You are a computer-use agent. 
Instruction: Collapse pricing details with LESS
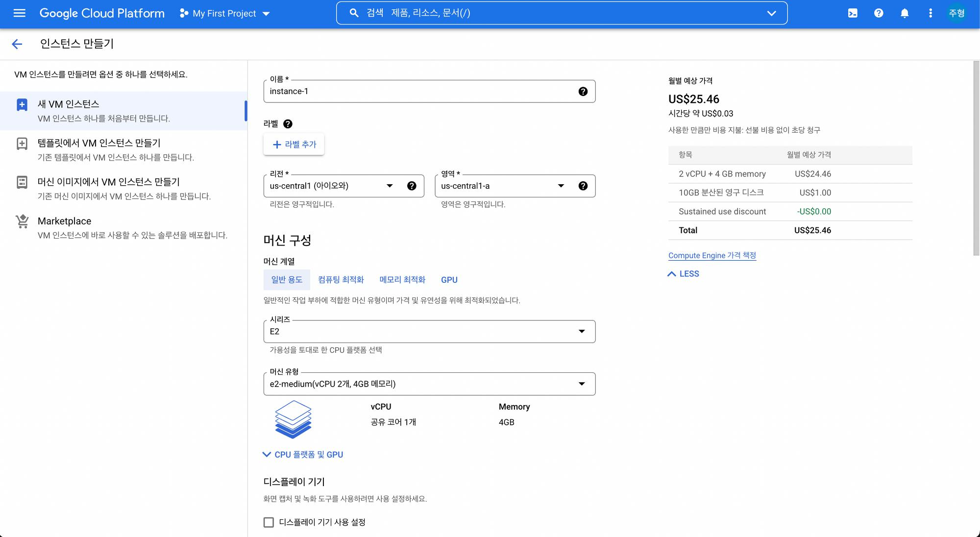pyautogui.click(x=684, y=274)
